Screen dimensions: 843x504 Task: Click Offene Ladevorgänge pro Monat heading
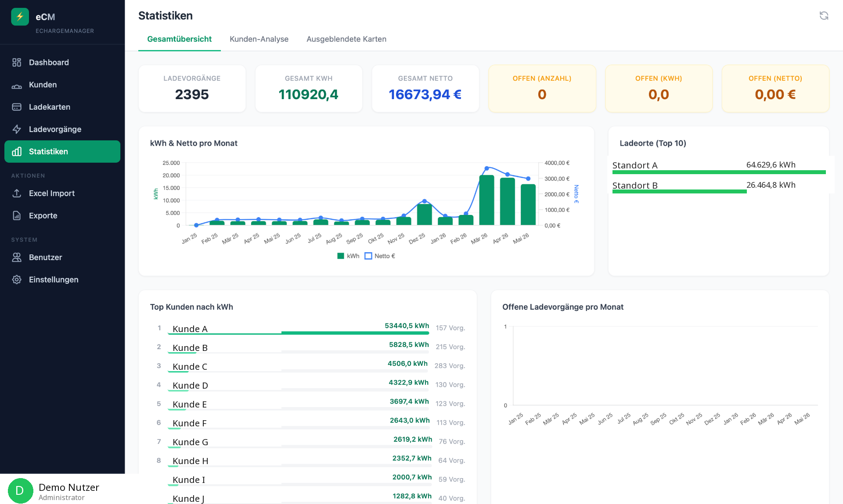(563, 307)
